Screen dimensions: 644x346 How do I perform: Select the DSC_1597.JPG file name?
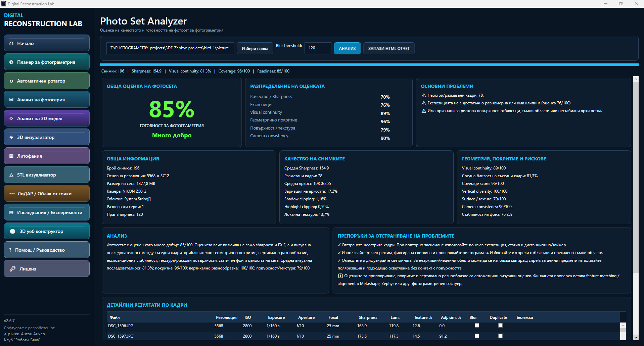tap(121, 336)
